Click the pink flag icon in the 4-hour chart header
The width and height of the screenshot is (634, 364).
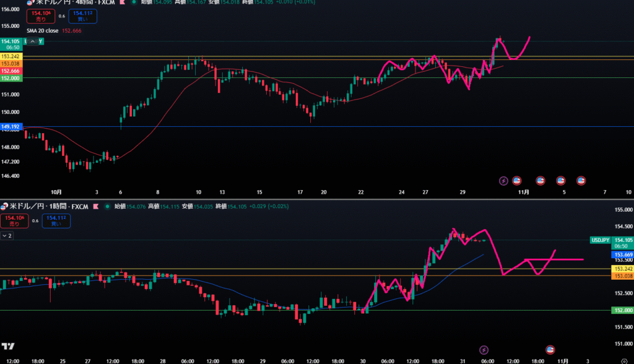tap(123, 3)
